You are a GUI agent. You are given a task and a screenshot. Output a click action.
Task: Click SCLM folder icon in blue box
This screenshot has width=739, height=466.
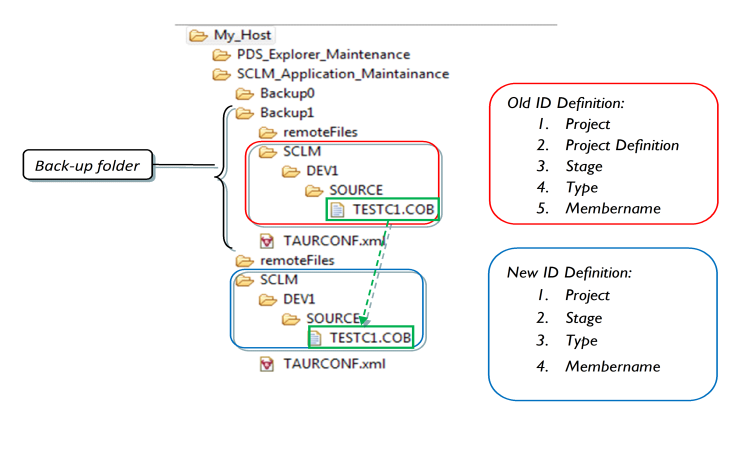[243, 280]
